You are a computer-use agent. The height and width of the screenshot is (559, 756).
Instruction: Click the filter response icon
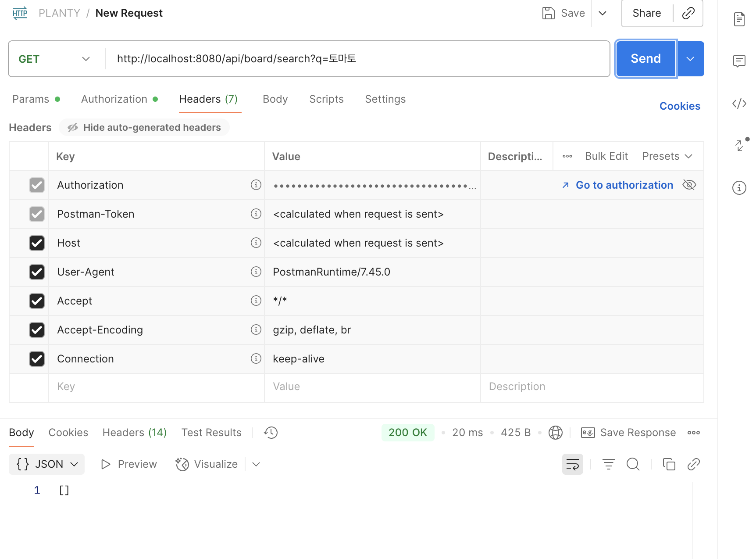tap(609, 464)
